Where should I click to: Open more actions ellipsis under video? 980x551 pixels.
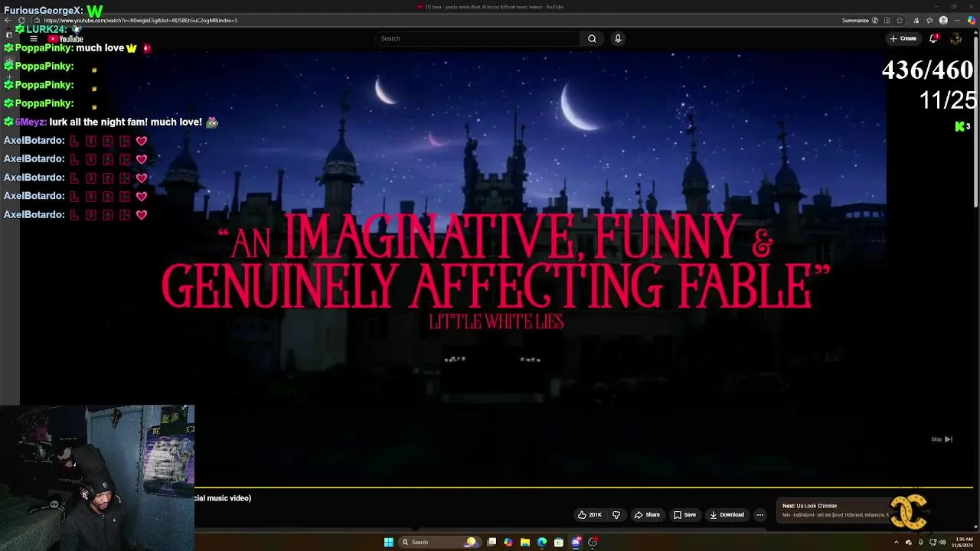tap(760, 515)
